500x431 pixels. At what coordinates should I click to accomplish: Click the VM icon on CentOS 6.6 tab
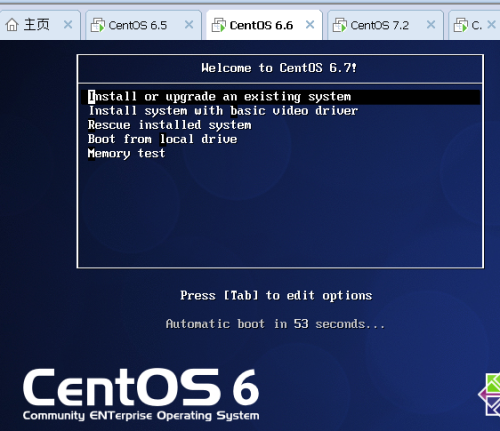[x=219, y=25]
